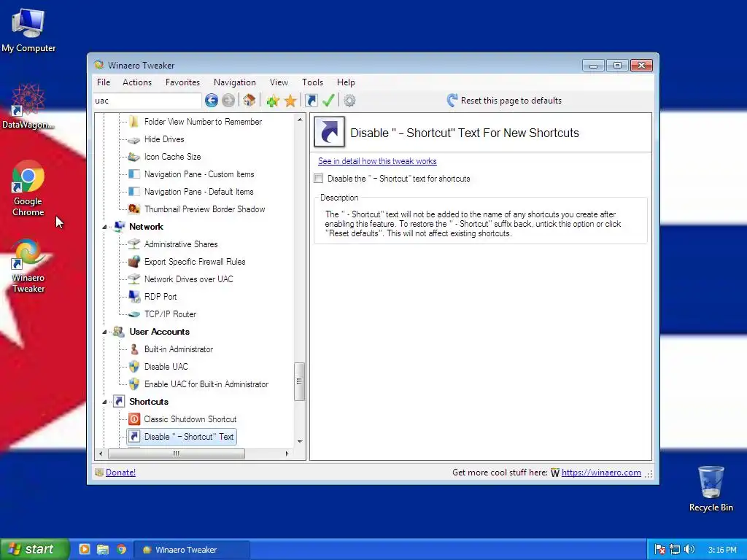Select the DataWagon desktop shortcut
Viewport: 747px width, 560px height.
pyautogui.click(x=28, y=106)
